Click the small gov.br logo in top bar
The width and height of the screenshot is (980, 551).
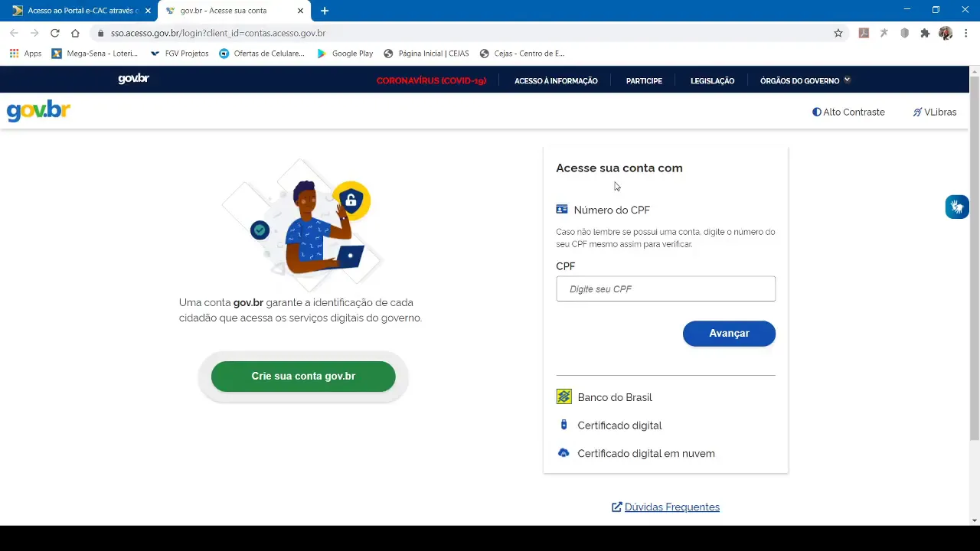point(133,79)
